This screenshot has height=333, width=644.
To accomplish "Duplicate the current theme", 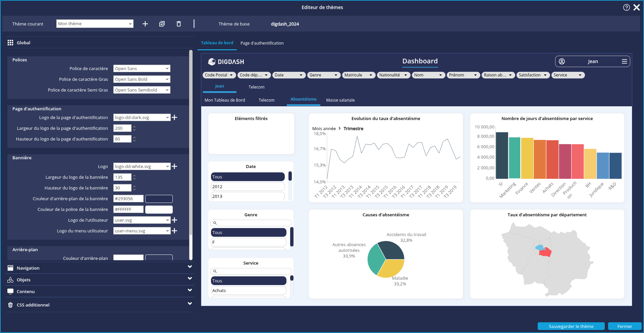I will pyautogui.click(x=162, y=24).
